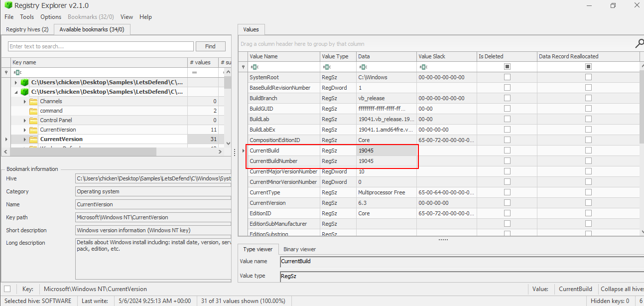Click the pin icon in Values filter row
The image size is (644, 306).
click(243, 67)
